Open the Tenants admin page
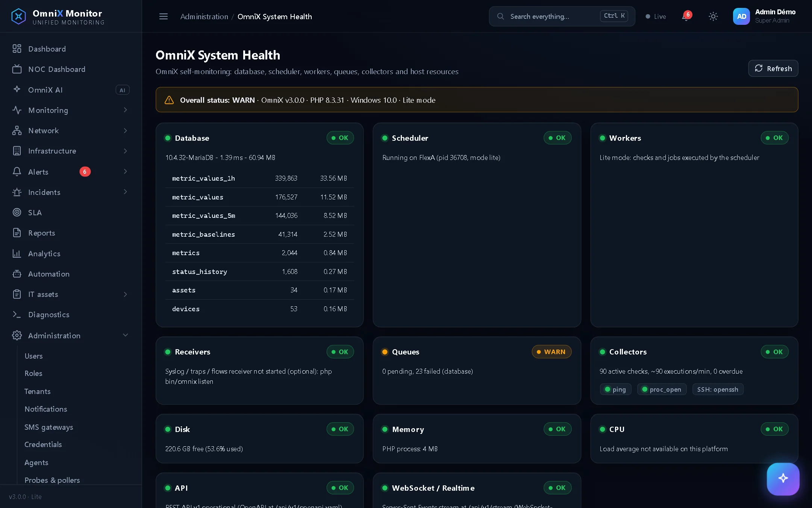Viewport: 812px width, 508px height. pos(37,391)
